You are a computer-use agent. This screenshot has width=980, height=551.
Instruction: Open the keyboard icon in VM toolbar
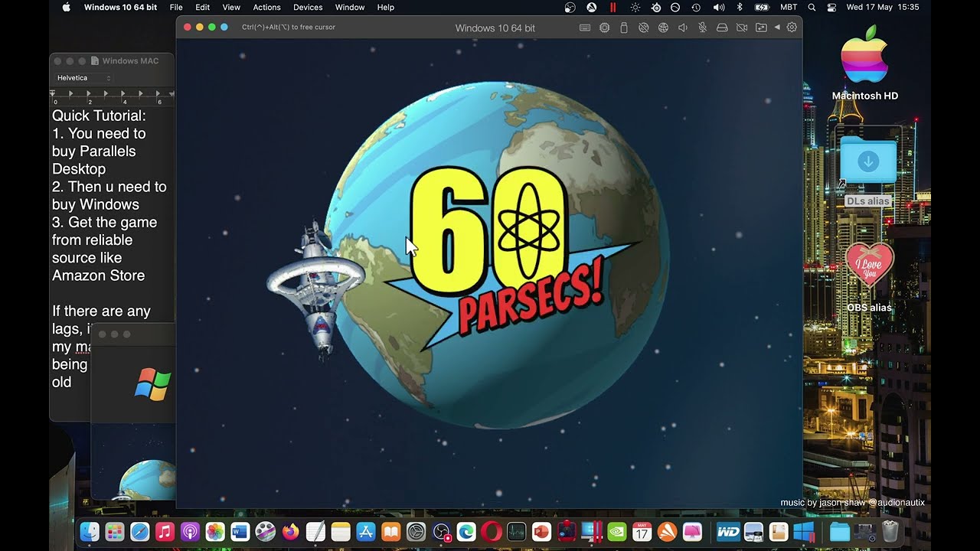[x=585, y=28]
